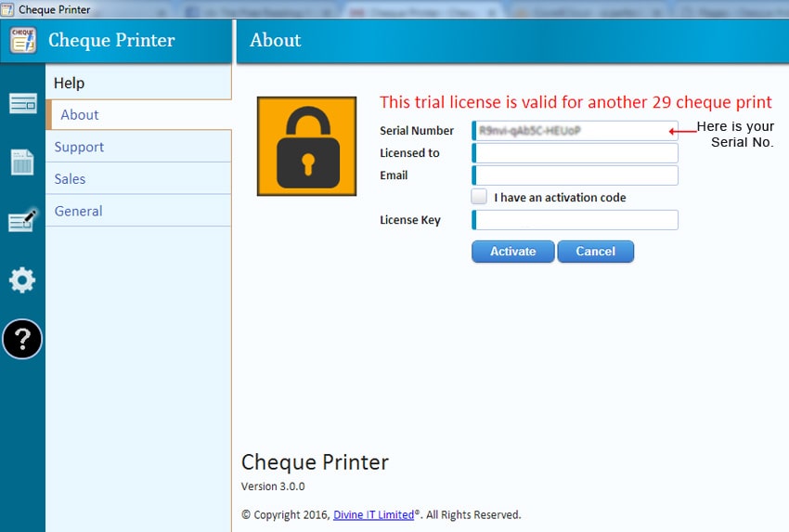Click the orange padlock license image

click(306, 146)
